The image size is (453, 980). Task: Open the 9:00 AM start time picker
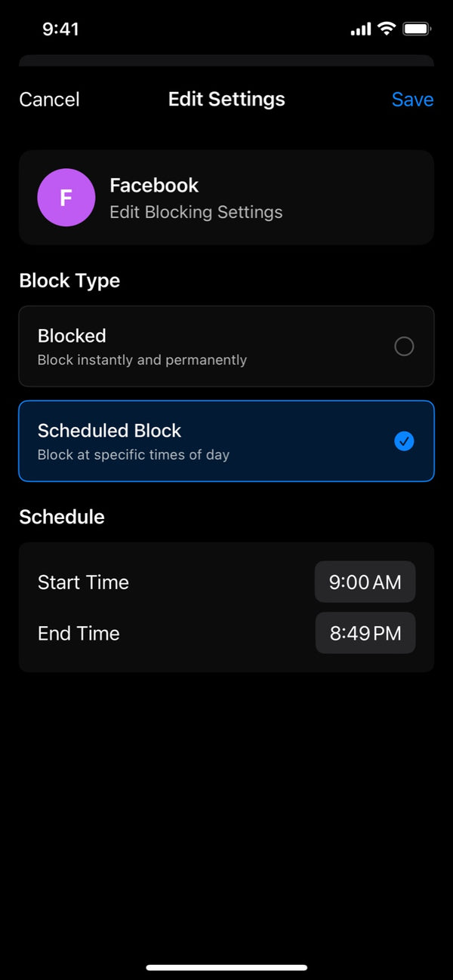365,582
